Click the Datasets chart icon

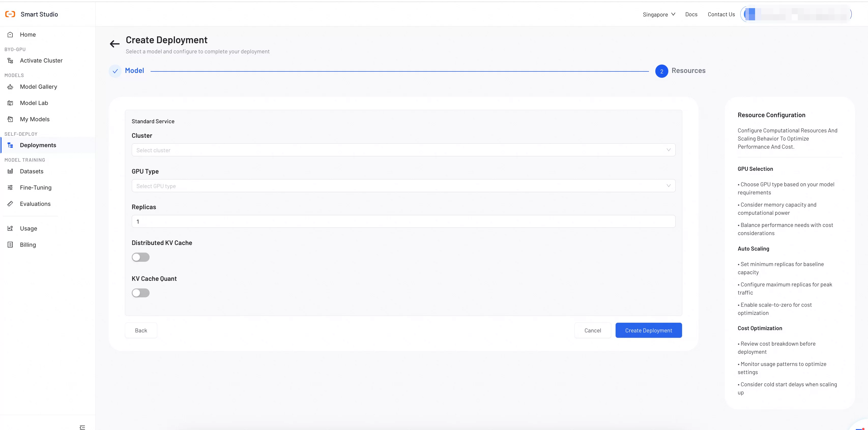pos(10,171)
